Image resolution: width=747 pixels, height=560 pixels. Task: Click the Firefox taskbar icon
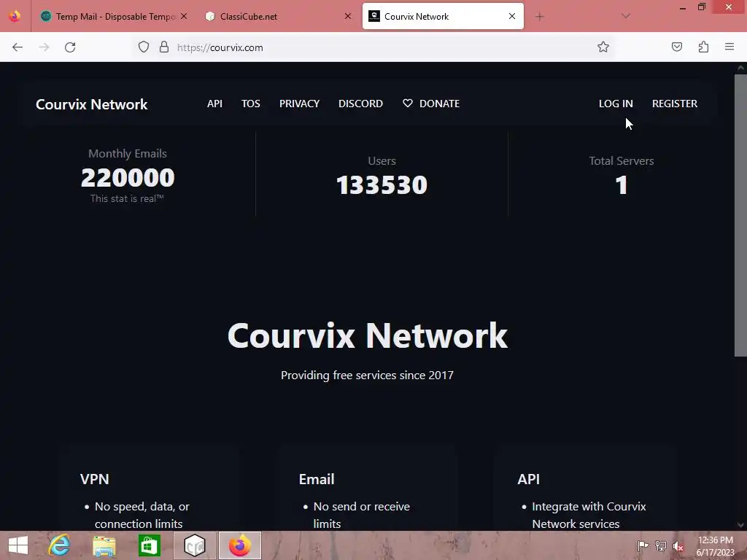tap(239, 545)
